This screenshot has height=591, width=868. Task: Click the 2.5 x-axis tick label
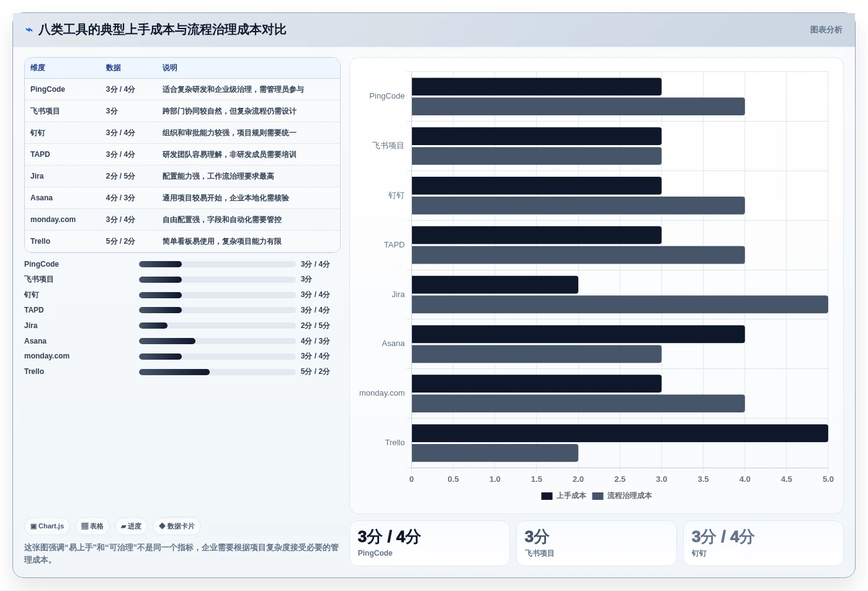tap(620, 479)
